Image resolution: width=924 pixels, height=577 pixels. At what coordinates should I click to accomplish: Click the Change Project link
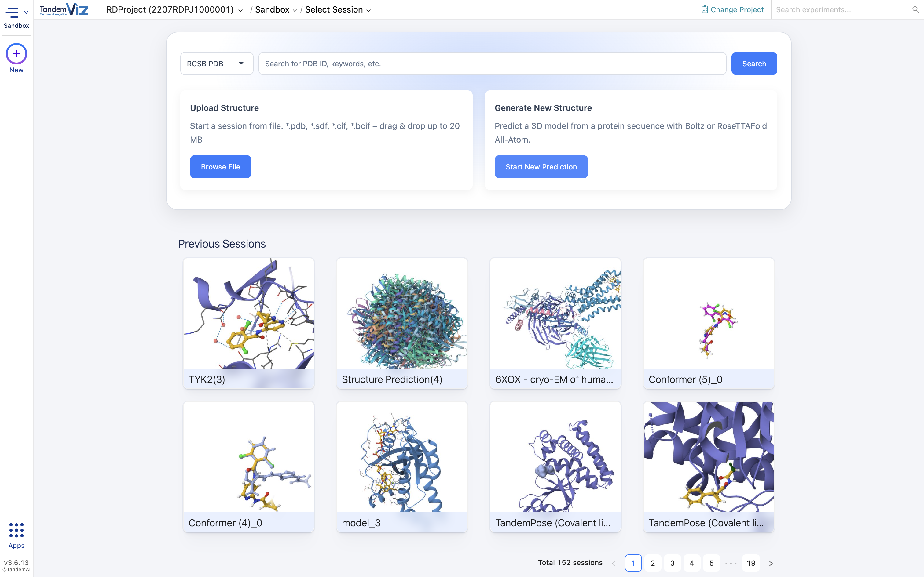[737, 9]
